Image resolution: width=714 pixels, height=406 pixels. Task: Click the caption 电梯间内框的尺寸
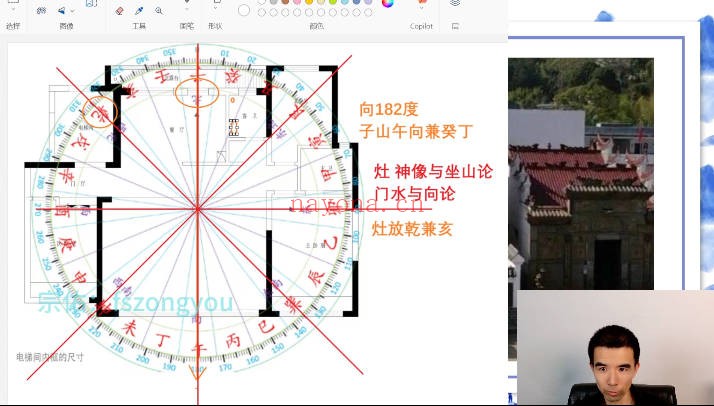(50, 357)
